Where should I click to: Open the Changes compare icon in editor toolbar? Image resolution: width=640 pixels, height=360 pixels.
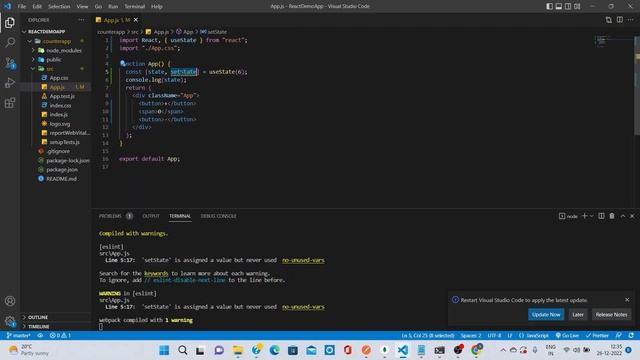pyautogui.click(x=609, y=20)
